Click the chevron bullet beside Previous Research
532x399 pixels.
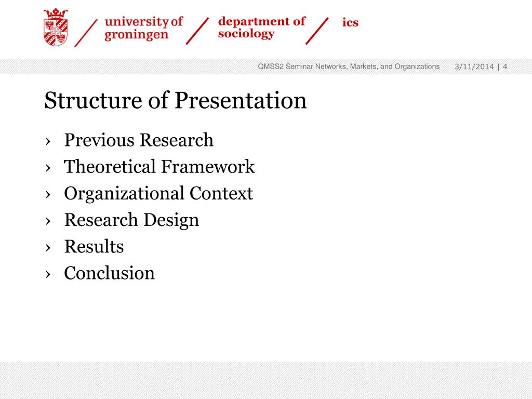click(x=48, y=141)
